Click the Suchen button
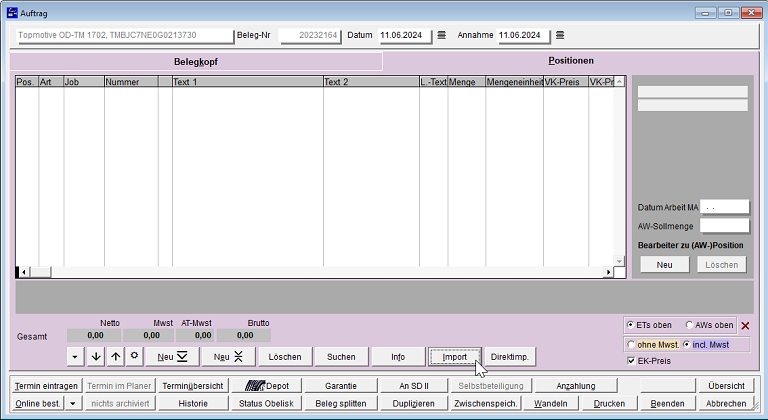Screen dimensions: 768x420 point(341,357)
